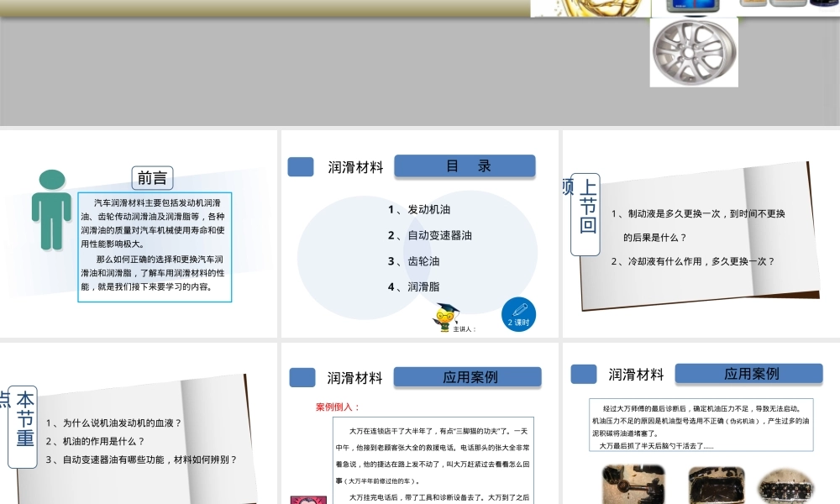Select the right round engine photo
This screenshot has height=504, width=840.
pos(786,486)
